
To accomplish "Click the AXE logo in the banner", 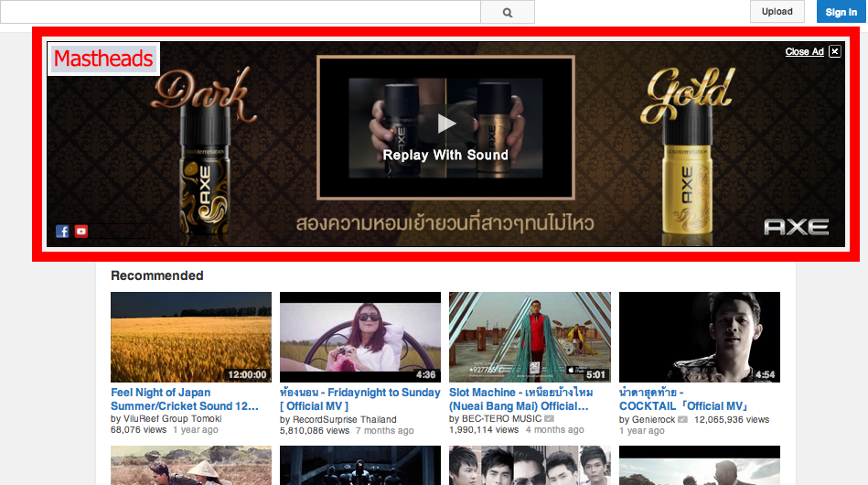I will coord(796,227).
